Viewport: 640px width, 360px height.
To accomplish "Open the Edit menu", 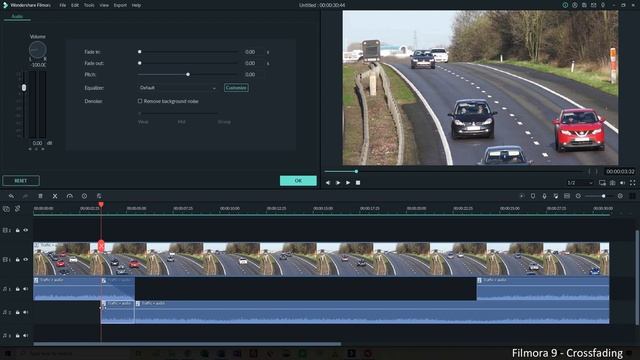I will point(75,5).
